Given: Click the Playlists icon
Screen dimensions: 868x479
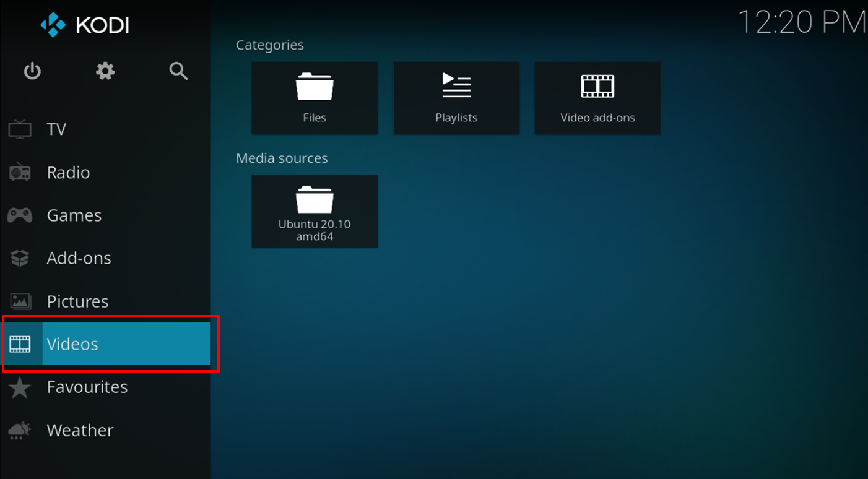Looking at the screenshot, I should click(456, 85).
